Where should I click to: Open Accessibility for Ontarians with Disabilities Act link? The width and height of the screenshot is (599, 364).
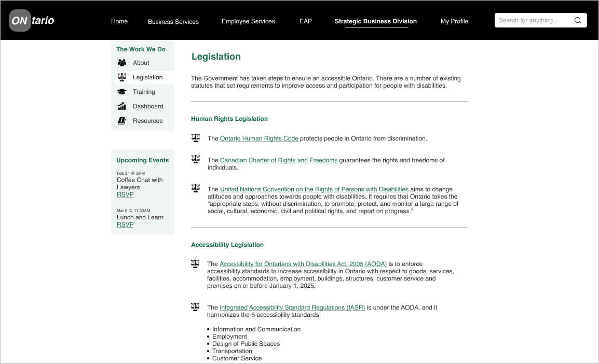(x=303, y=264)
